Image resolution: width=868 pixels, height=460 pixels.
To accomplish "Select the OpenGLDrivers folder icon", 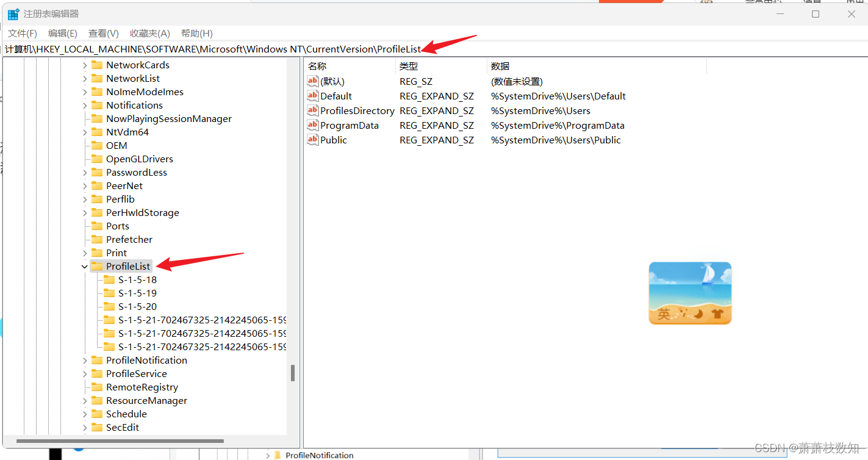I will 97,159.
